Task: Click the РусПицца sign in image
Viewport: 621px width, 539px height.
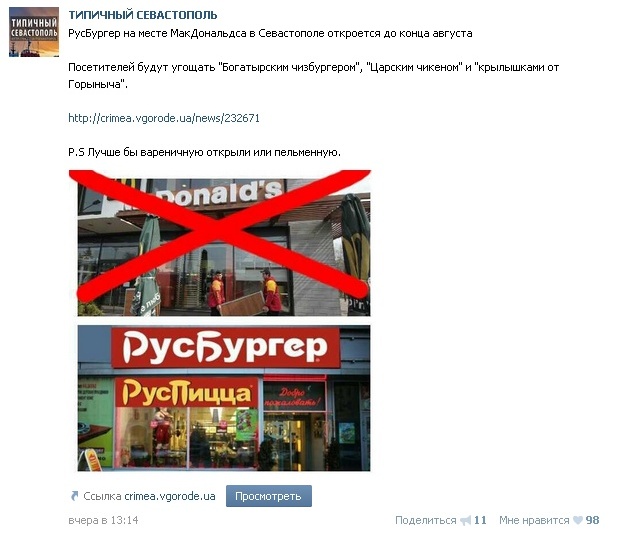Action: (x=187, y=392)
